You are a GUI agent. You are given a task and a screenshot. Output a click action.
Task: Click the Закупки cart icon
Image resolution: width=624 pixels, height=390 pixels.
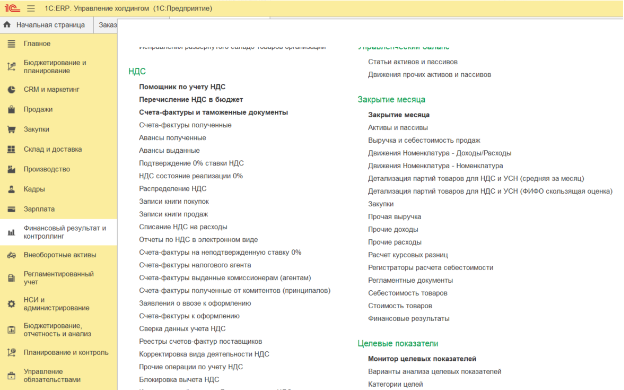coord(12,129)
